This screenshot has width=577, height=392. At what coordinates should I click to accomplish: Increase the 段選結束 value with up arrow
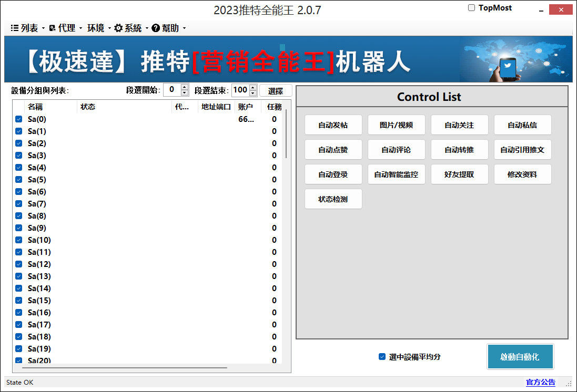253,87
